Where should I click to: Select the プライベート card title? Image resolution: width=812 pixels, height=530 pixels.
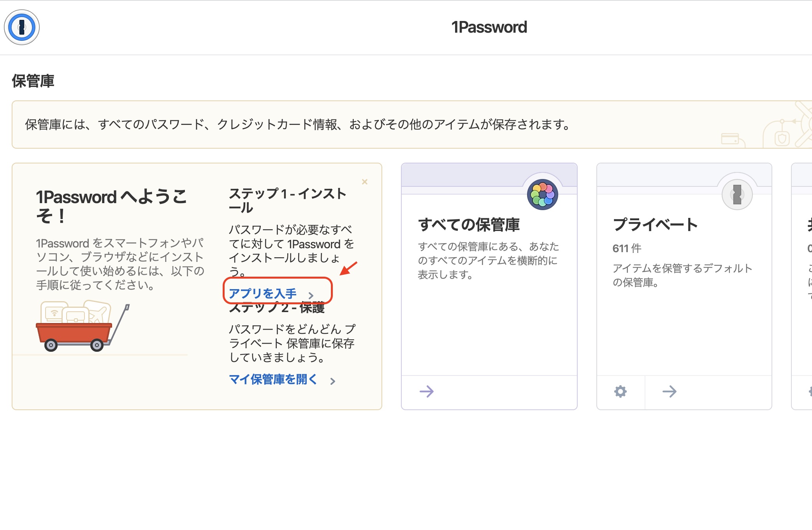656,225
